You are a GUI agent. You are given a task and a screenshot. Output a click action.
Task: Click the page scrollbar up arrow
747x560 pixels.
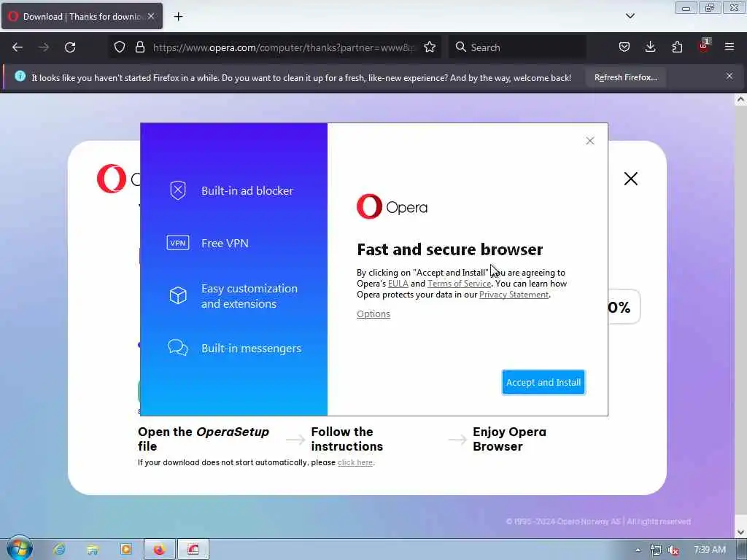(x=740, y=99)
